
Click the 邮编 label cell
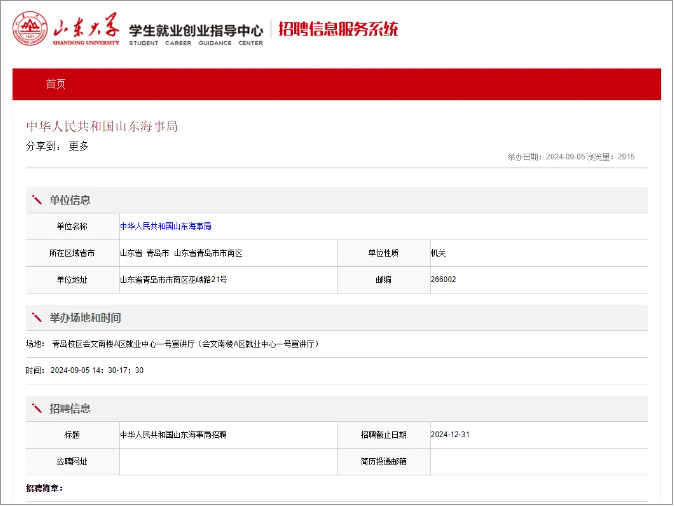pos(383,280)
